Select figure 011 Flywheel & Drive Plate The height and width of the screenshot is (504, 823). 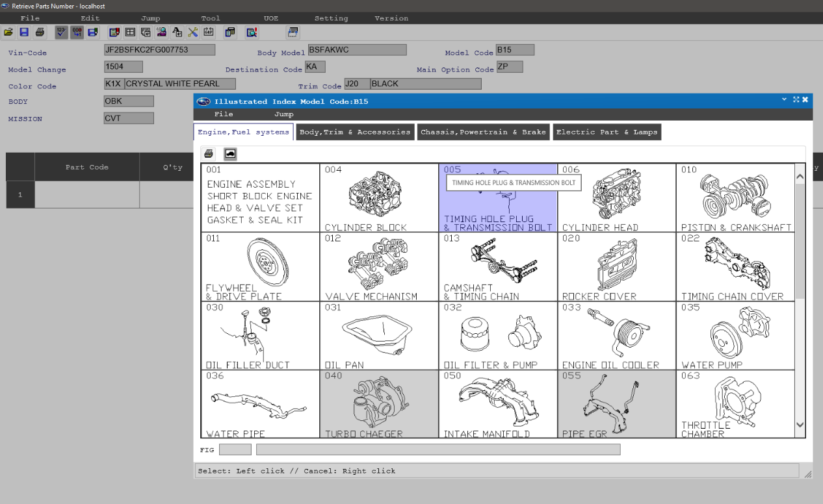click(x=261, y=266)
